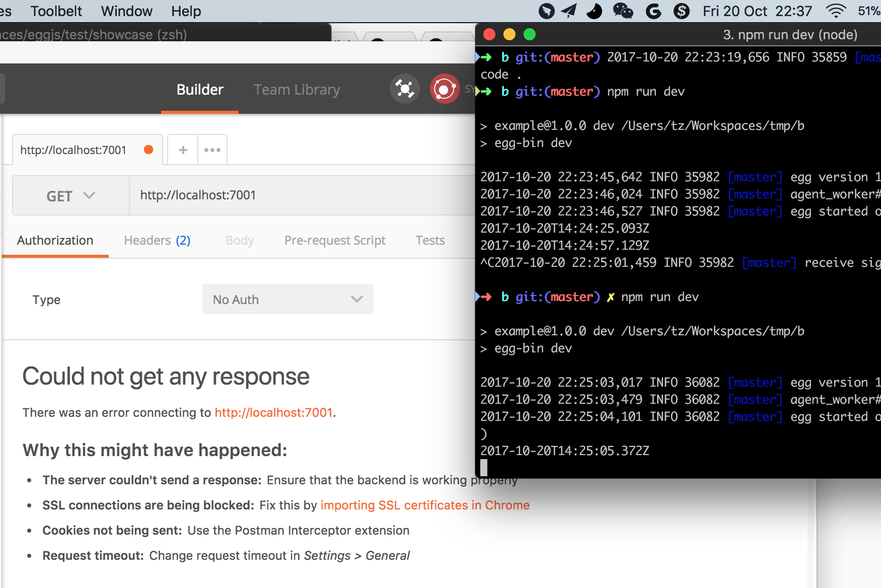The width and height of the screenshot is (881, 588).
Task: Open the Window menu
Action: tap(126, 11)
